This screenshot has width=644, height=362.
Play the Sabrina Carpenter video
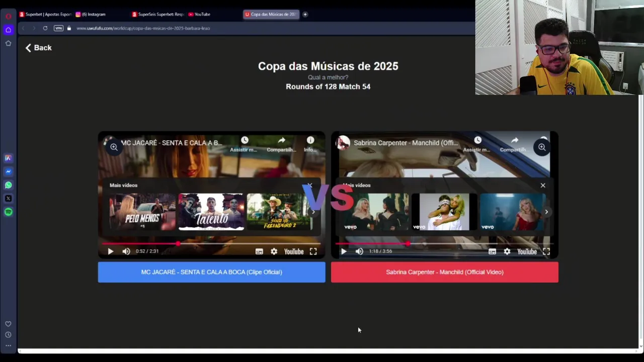pos(344,251)
